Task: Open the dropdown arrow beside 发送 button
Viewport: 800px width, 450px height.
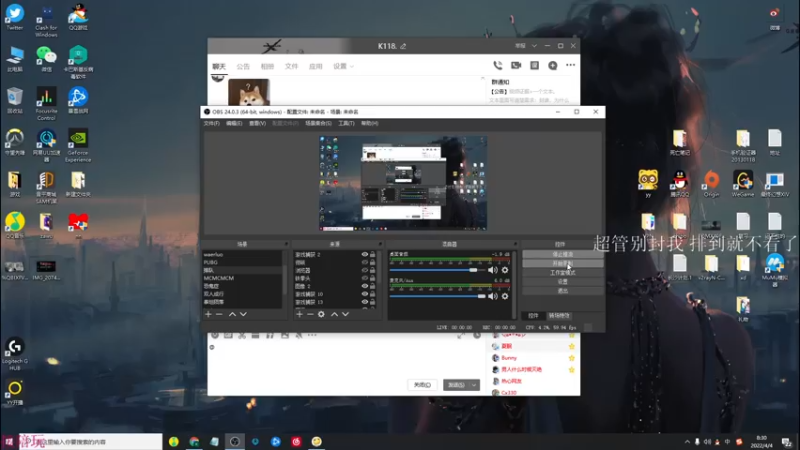Action: click(x=474, y=385)
